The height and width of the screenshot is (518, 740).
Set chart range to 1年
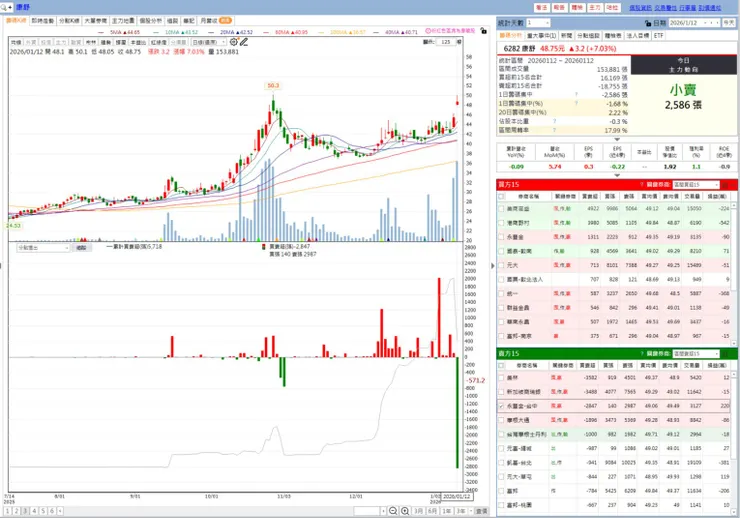(x=446, y=511)
